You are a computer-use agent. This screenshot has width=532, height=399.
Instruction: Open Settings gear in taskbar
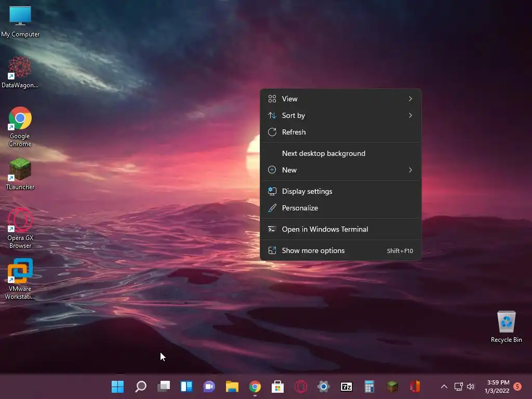pyautogui.click(x=323, y=387)
